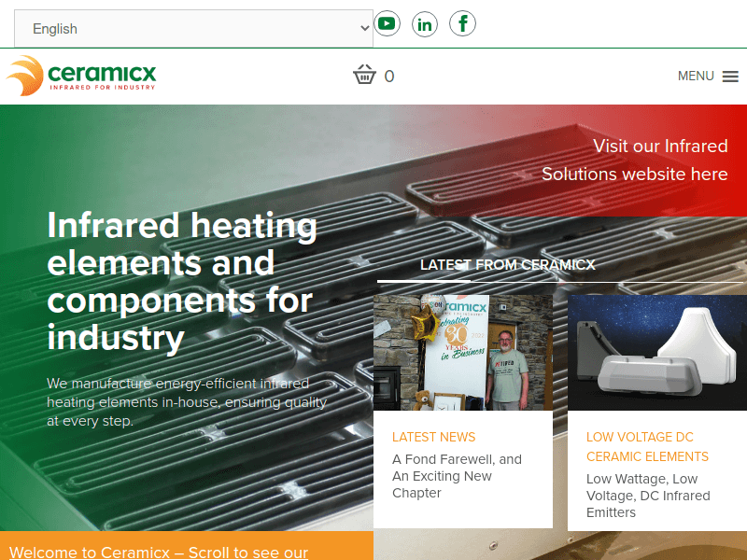Viewport: 747px width, 560px height.
Task: Expand the MENU navigation
Action: point(709,76)
